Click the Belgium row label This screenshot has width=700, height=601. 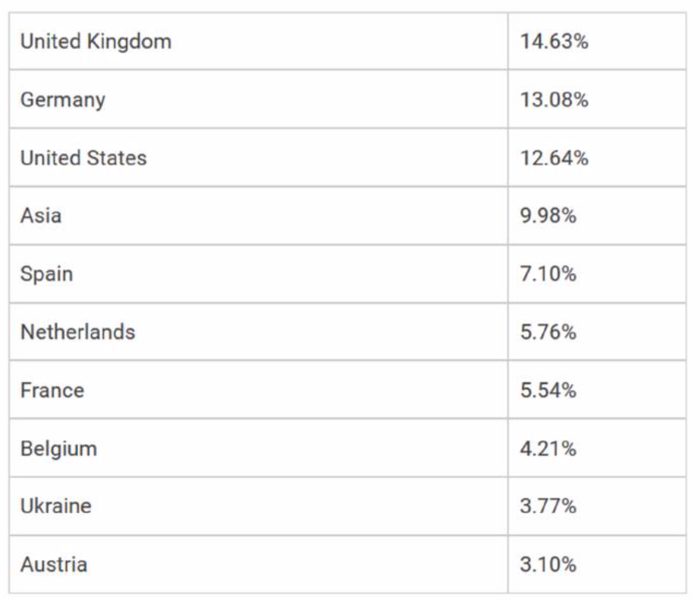58,448
